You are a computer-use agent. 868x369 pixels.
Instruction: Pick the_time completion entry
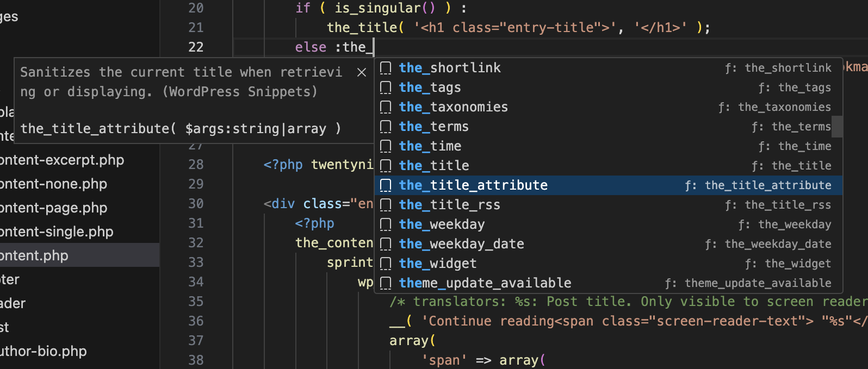pyautogui.click(x=430, y=146)
